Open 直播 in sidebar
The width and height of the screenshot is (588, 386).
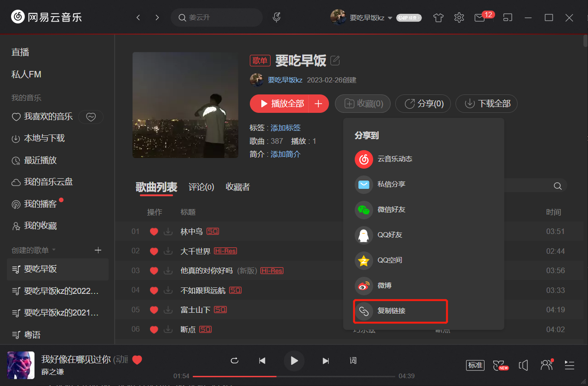point(20,53)
